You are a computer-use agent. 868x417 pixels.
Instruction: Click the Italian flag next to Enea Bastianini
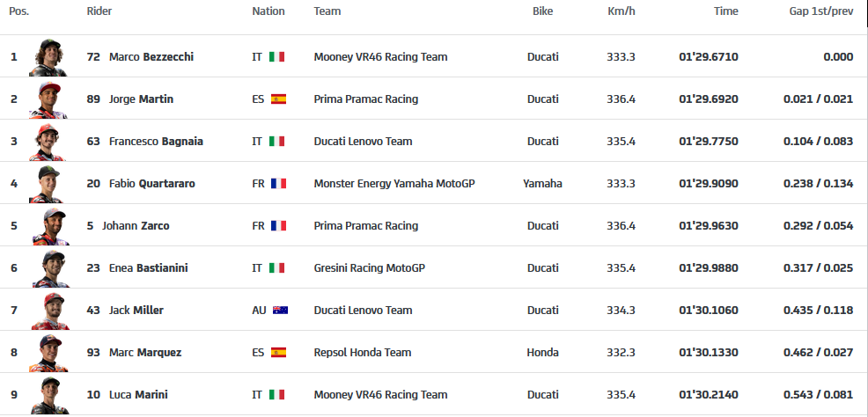coord(276,267)
